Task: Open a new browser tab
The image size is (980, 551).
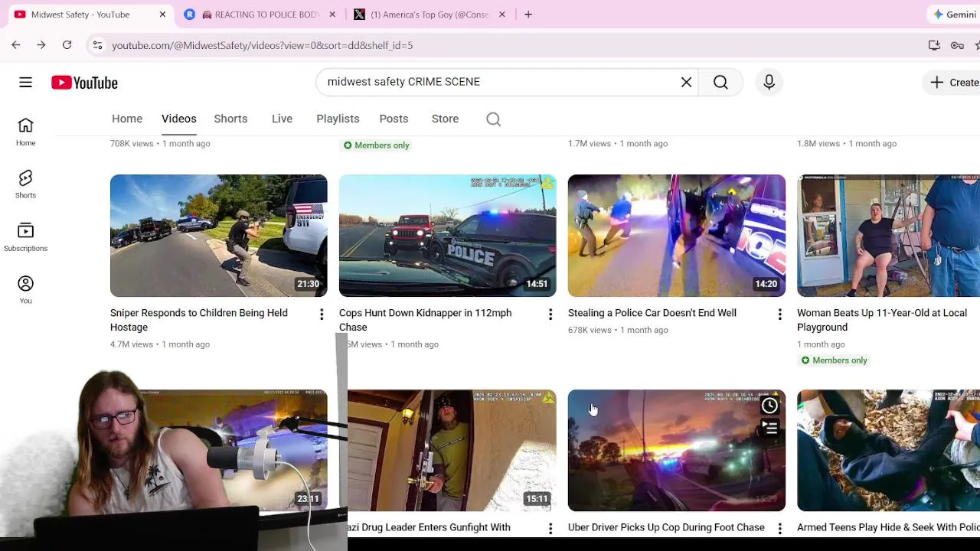Action: 528,15
